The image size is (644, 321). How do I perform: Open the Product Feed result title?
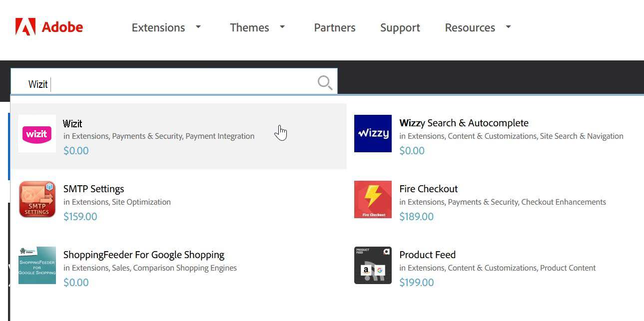pos(428,255)
